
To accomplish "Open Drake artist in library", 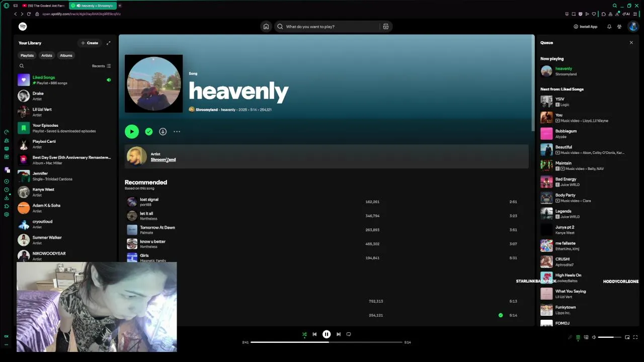I will tap(65, 96).
